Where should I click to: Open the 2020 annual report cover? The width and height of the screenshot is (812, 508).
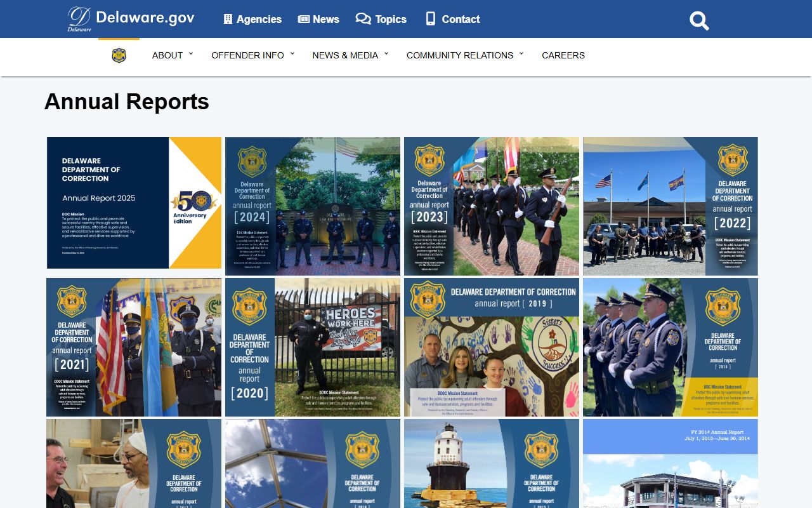(313, 347)
